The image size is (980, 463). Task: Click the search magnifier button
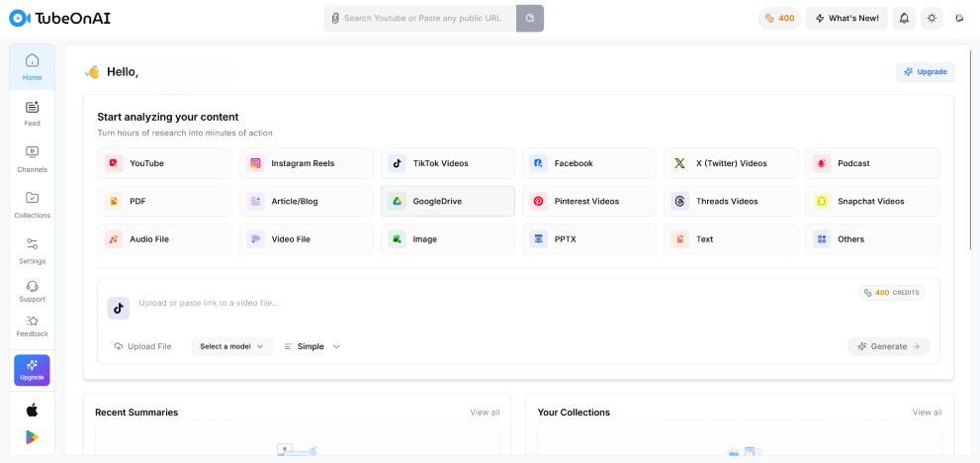530,18
